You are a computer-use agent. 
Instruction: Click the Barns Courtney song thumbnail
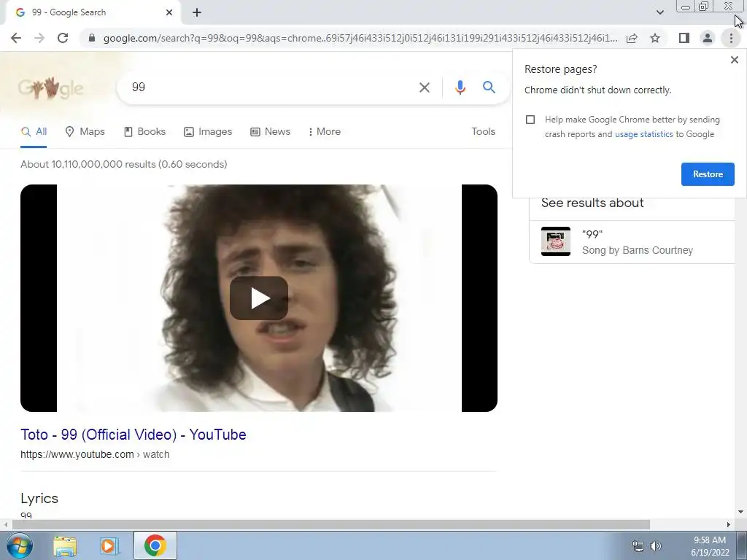pos(555,241)
